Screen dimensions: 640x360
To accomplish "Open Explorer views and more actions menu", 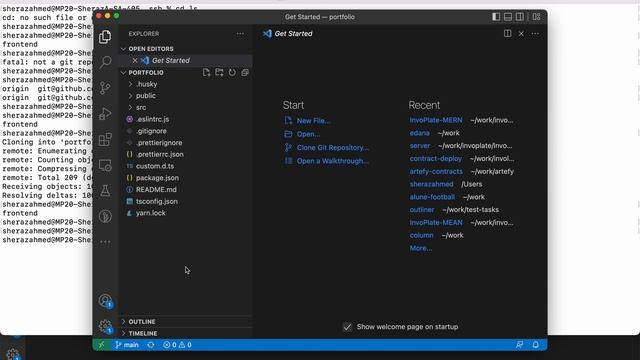I will pyautogui.click(x=240, y=33).
